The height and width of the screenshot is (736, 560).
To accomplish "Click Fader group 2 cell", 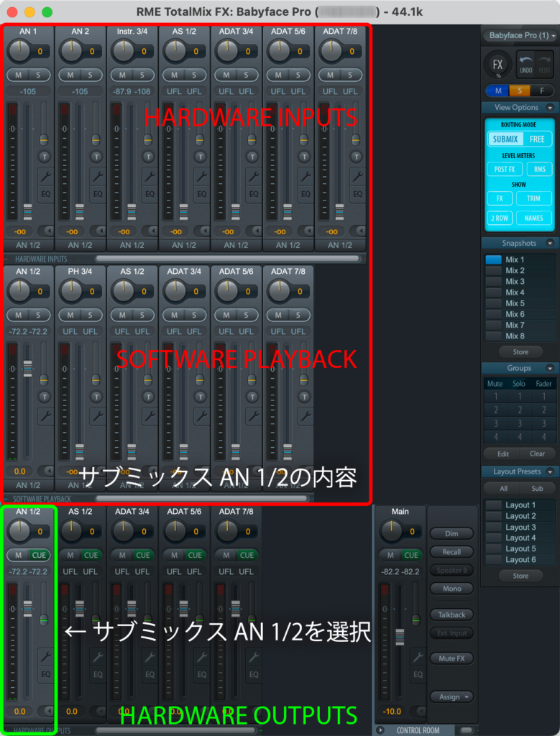I will (543, 410).
